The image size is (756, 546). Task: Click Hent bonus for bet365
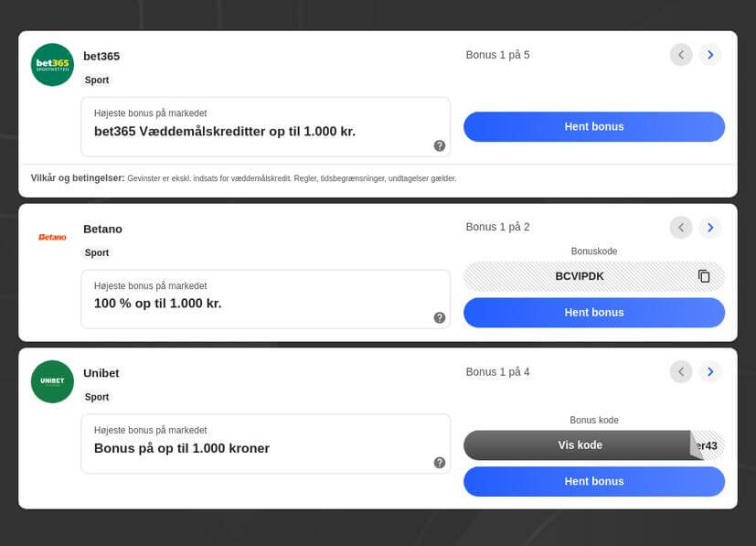pyautogui.click(x=594, y=127)
